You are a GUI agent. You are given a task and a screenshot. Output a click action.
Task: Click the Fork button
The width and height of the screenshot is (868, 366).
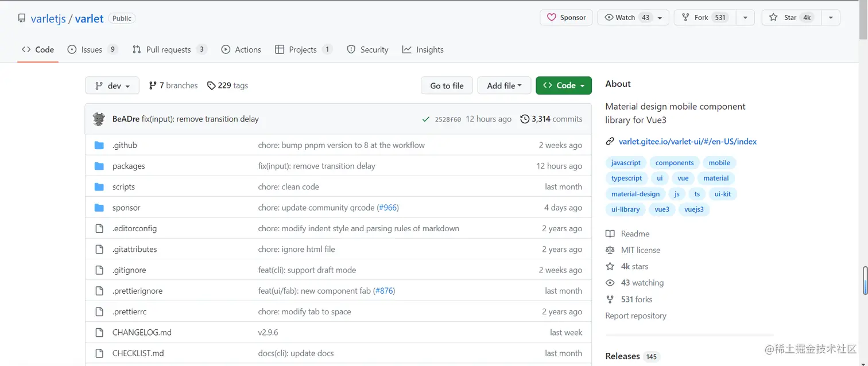point(704,18)
